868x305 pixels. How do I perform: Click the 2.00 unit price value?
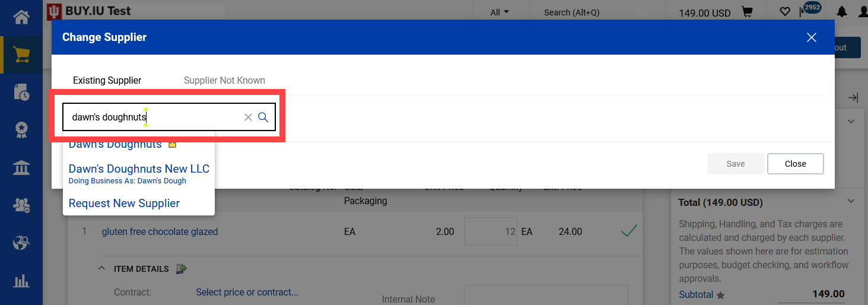(445, 231)
